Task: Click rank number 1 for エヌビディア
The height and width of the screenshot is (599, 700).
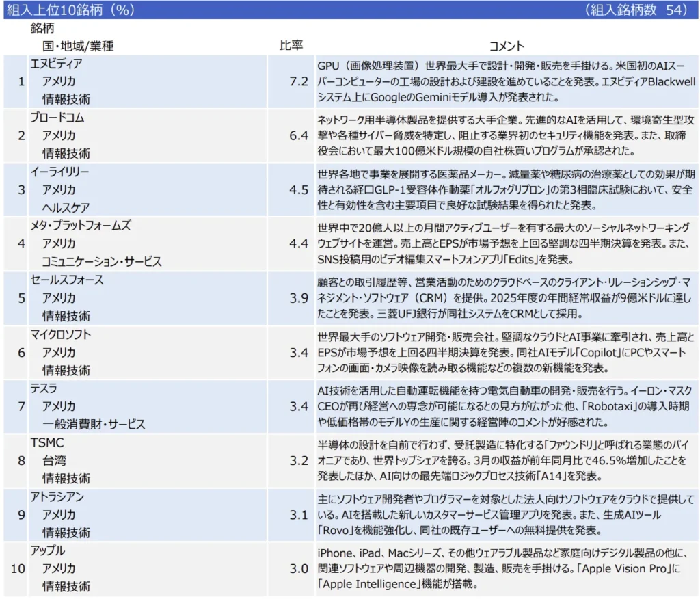Action: (x=21, y=82)
